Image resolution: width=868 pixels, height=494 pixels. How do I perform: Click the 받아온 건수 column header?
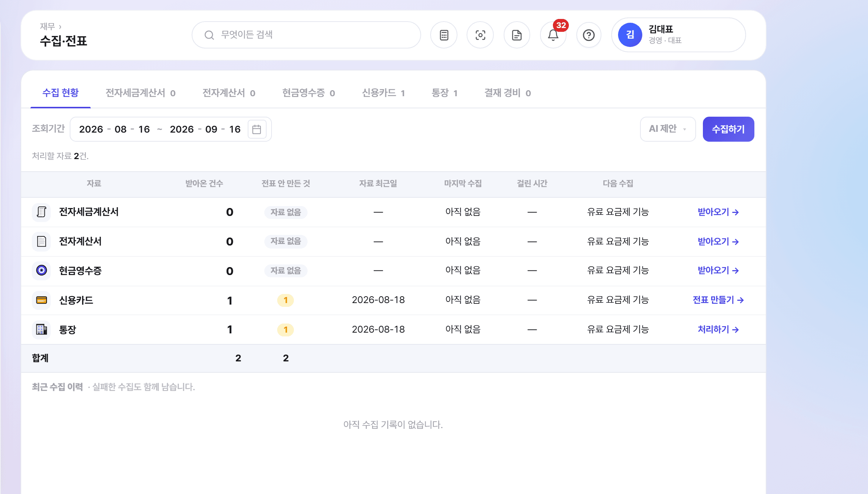point(204,184)
